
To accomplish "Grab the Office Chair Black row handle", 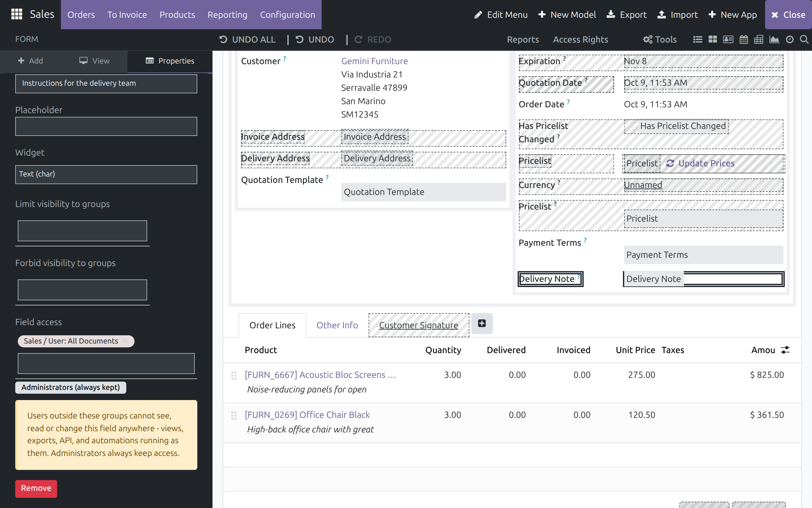I will (x=234, y=416).
